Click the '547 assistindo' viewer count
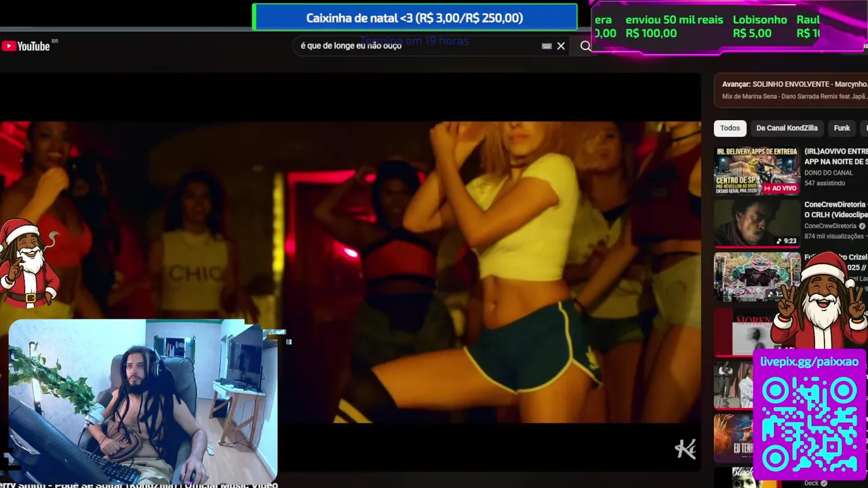The image size is (868, 488). pos(825,183)
